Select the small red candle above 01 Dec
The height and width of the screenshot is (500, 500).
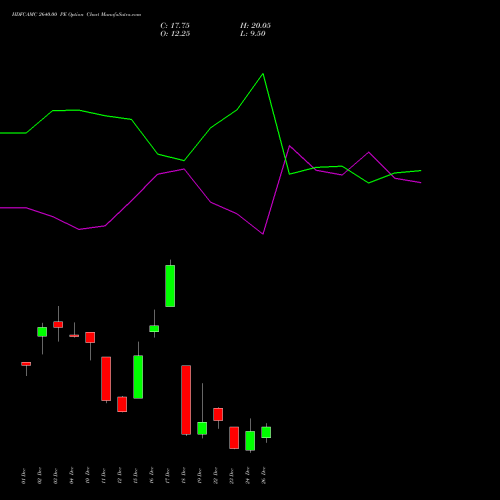[x=26, y=364]
